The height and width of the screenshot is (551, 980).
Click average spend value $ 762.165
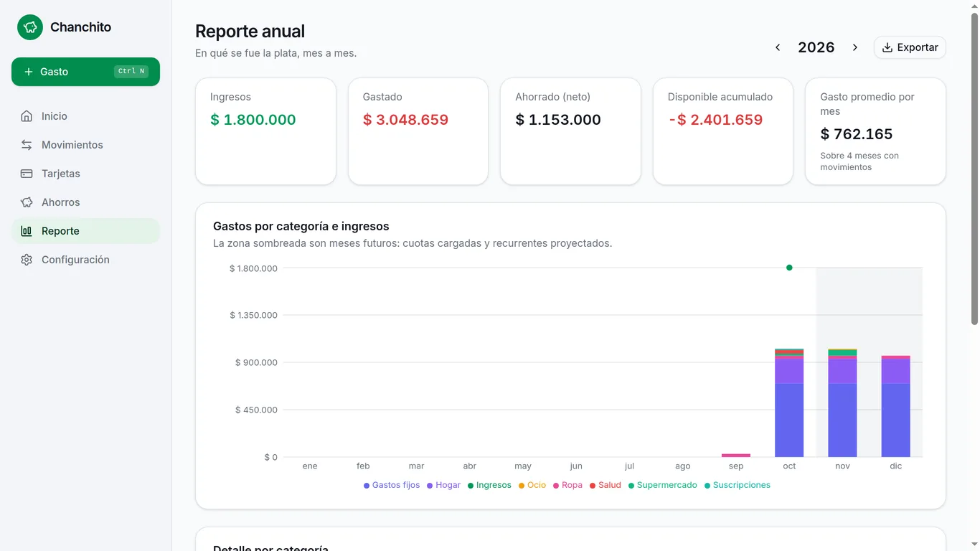(x=857, y=134)
